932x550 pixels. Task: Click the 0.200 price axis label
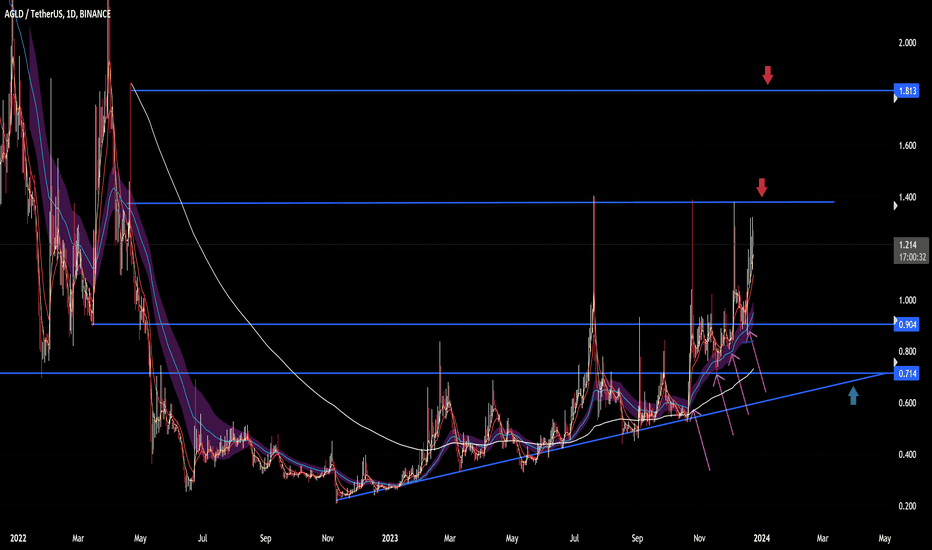(907, 506)
